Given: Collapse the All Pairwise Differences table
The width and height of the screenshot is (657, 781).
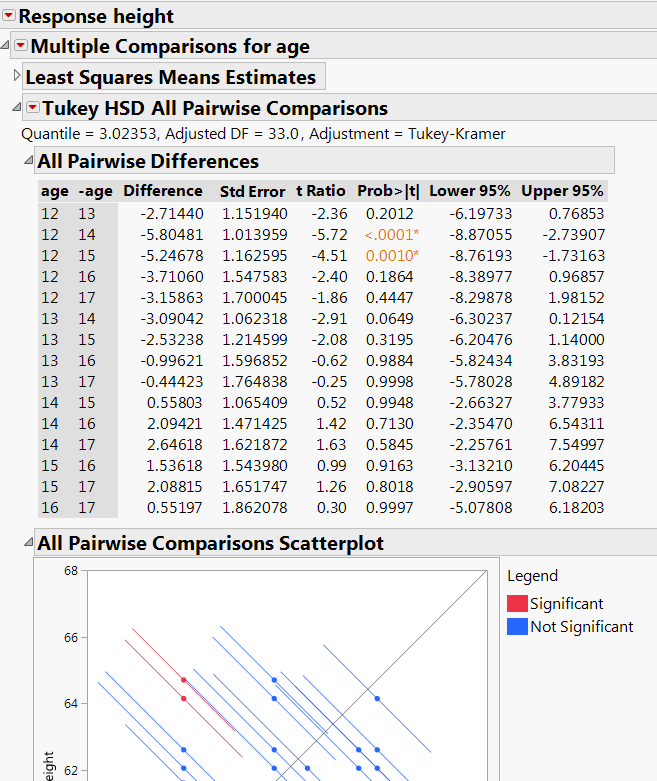Looking at the screenshot, I should 29,160.
